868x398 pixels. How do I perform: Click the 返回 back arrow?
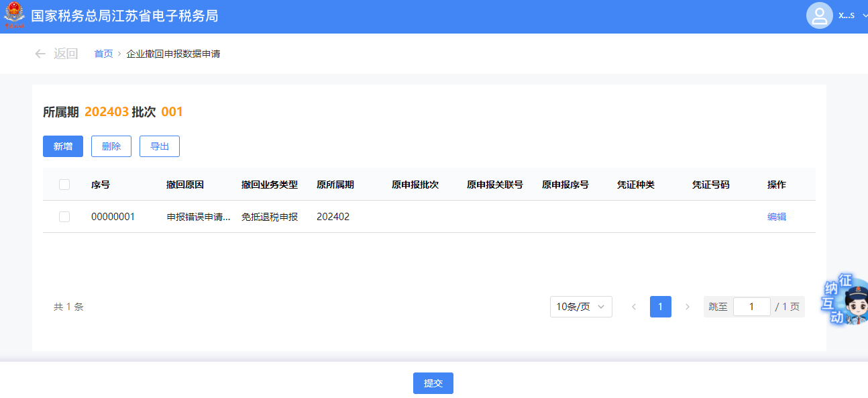(40, 54)
